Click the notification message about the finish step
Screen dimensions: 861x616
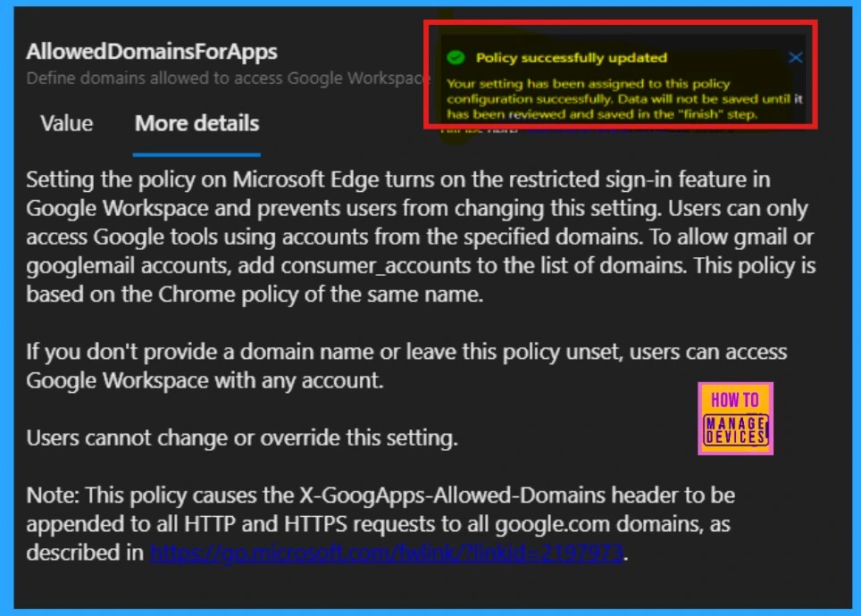pyautogui.click(x=624, y=99)
